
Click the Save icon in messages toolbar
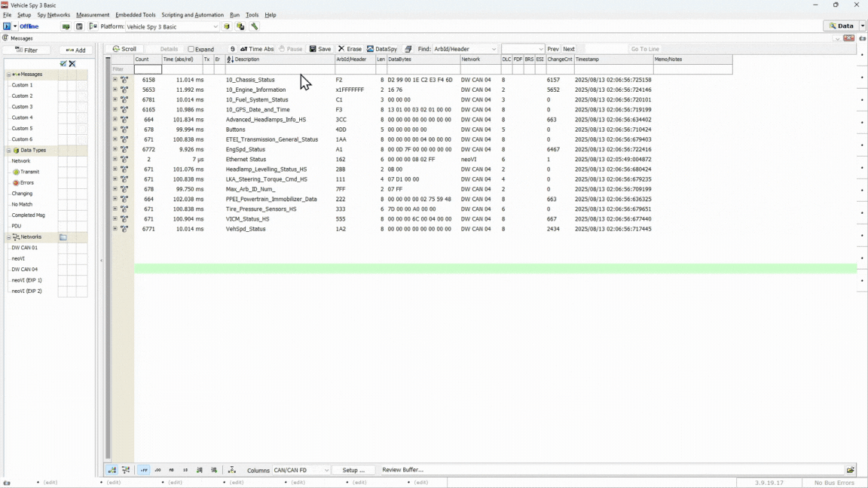pyautogui.click(x=320, y=49)
